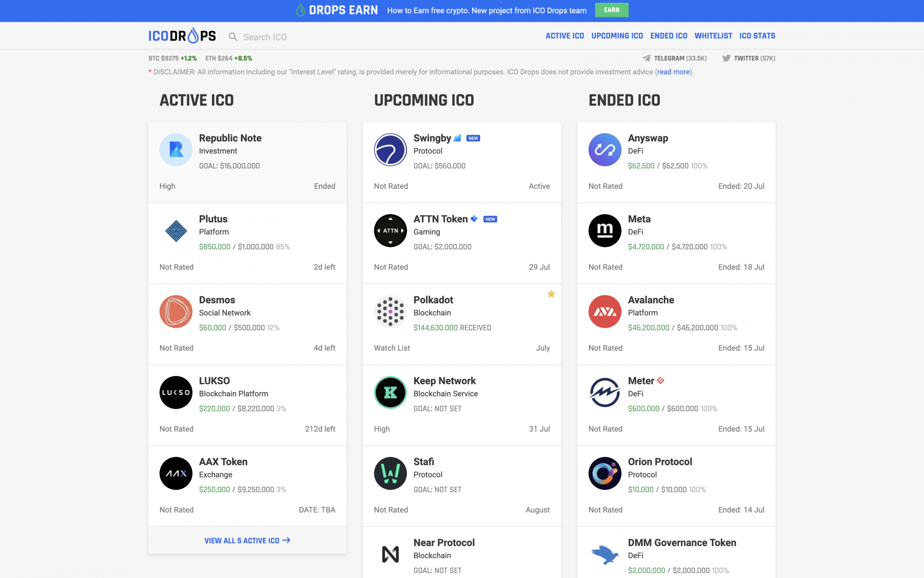
Task: Open the Swingby project title
Action: (x=432, y=138)
